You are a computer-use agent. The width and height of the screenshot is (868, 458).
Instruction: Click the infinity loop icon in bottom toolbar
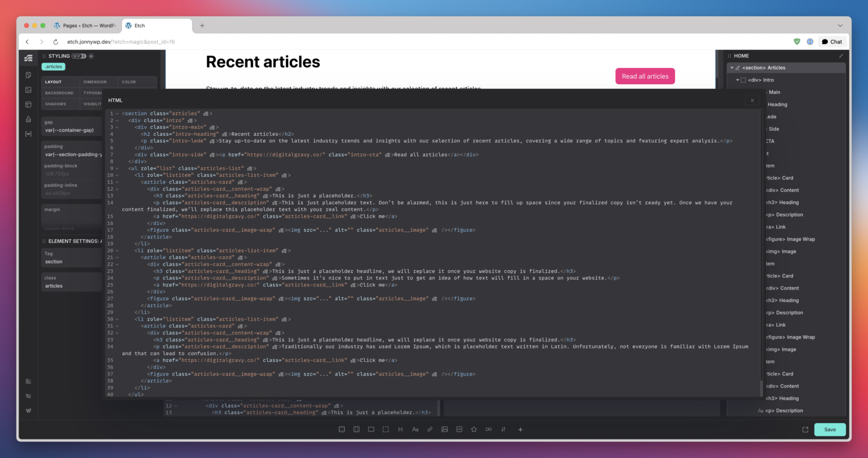489,429
